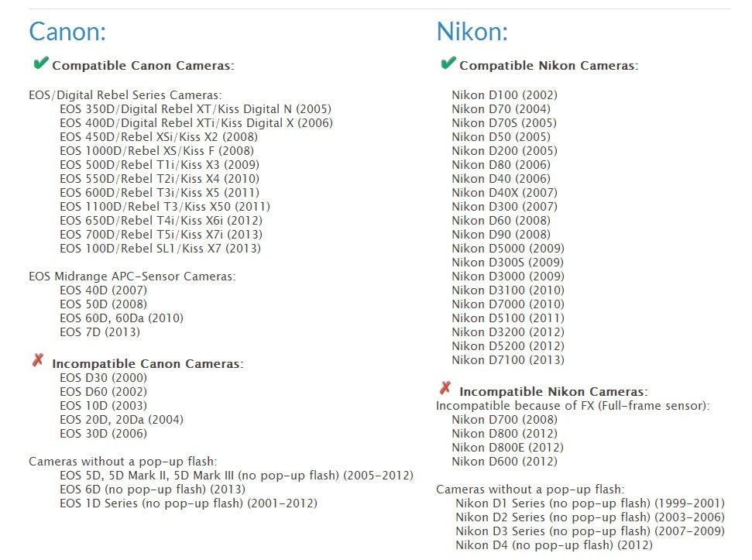The image size is (752, 560).
Task: Select EOS 30D (2006) entry
Action: pos(103,434)
